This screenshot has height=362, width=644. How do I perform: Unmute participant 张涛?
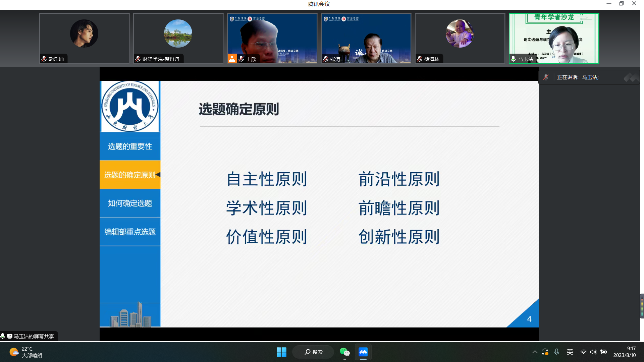tap(325, 58)
